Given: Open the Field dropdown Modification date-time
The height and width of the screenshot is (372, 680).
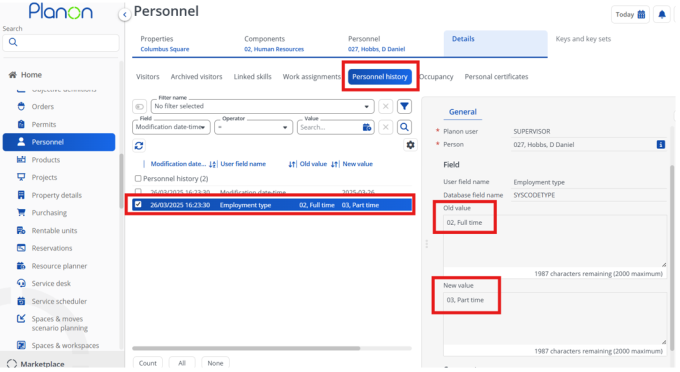Looking at the screenshot, I should 171,127.
